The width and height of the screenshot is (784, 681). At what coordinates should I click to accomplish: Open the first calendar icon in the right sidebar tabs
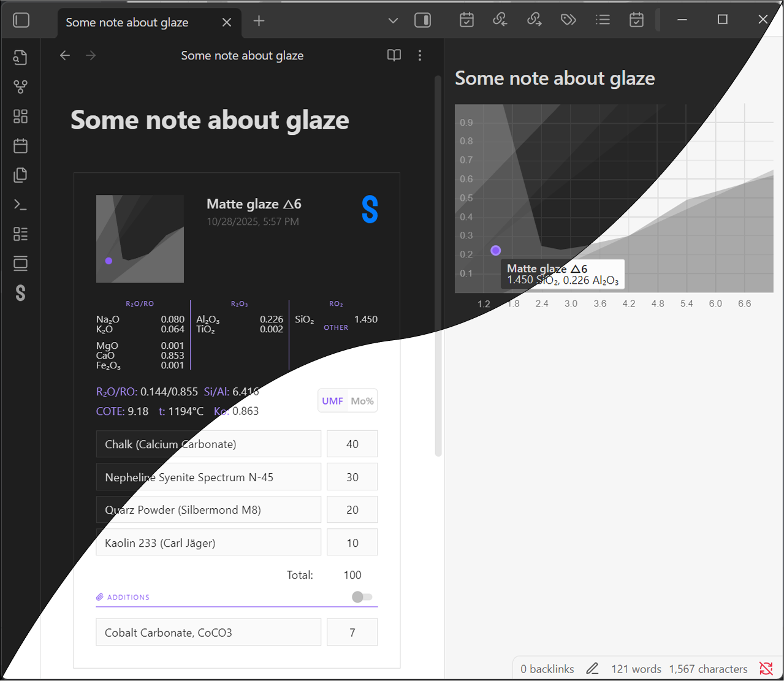tap(466, 20)
